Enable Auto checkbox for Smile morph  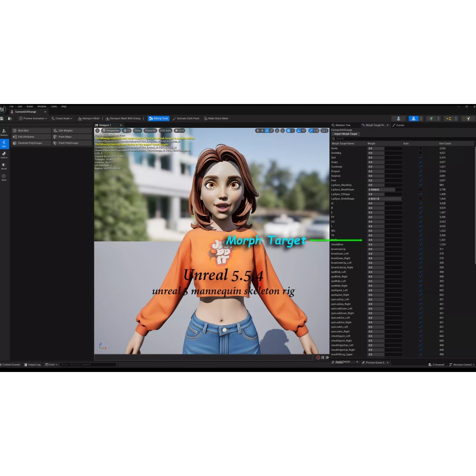(x=420, y=149)
